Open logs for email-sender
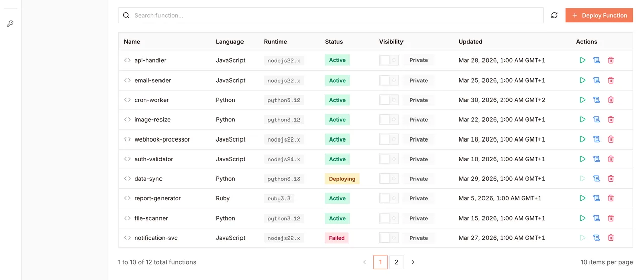This screenshot has width=644, height=280. click(x=596, y=80)
